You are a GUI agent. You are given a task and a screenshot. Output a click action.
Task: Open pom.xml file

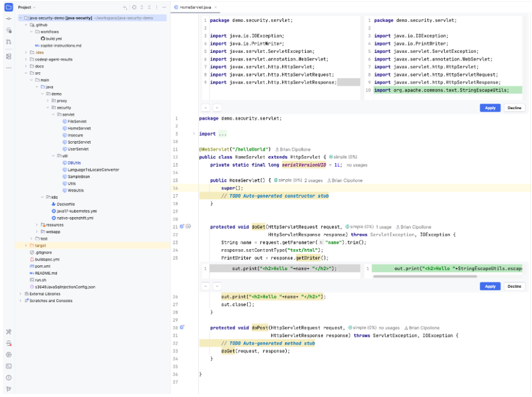click(x=40, y=266)
